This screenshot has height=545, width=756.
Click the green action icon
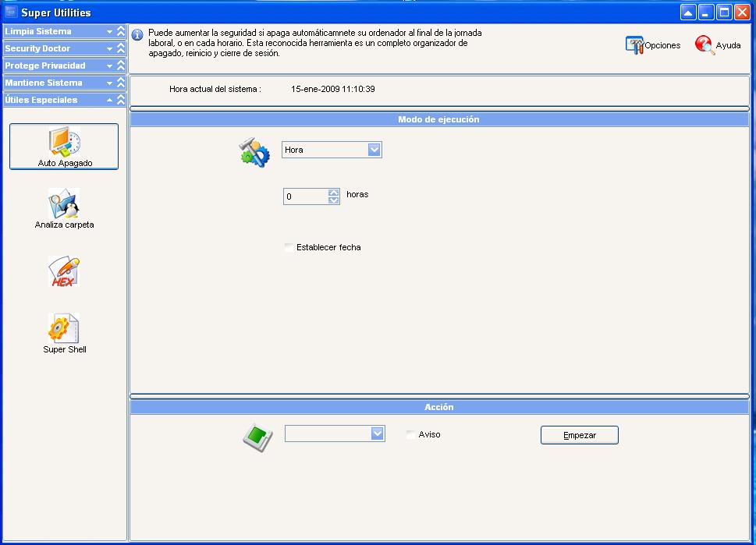(x=257, y=437)
